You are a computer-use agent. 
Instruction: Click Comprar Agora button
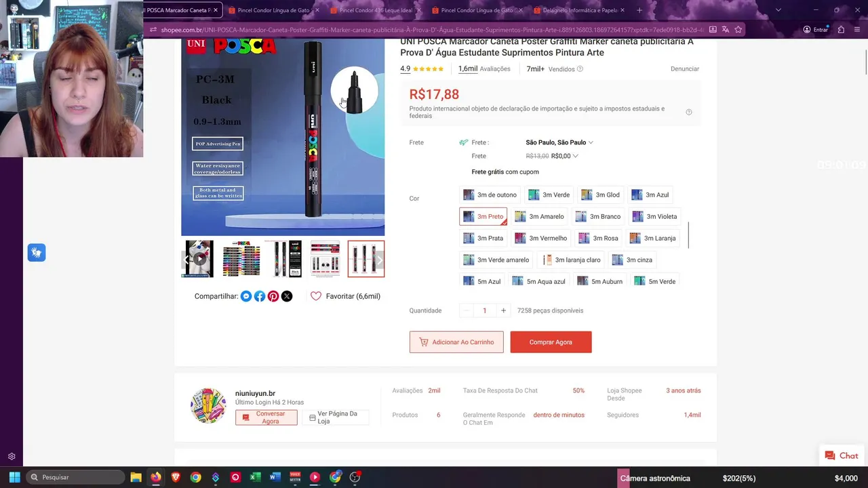(x=551, y=342)
